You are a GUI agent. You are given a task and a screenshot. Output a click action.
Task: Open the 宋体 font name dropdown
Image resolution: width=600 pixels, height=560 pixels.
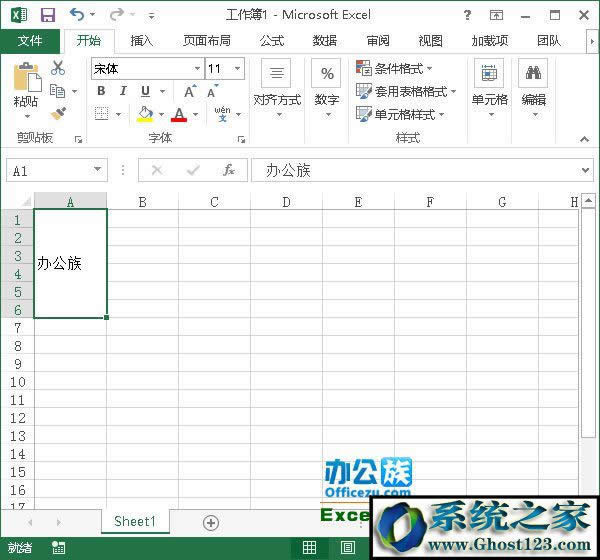pos(197,69)
